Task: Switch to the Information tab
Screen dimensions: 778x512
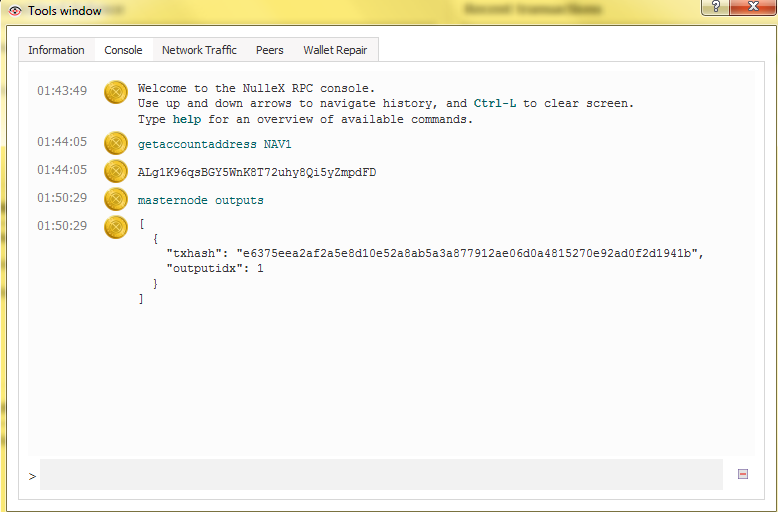Action: [x=56, y=50]
